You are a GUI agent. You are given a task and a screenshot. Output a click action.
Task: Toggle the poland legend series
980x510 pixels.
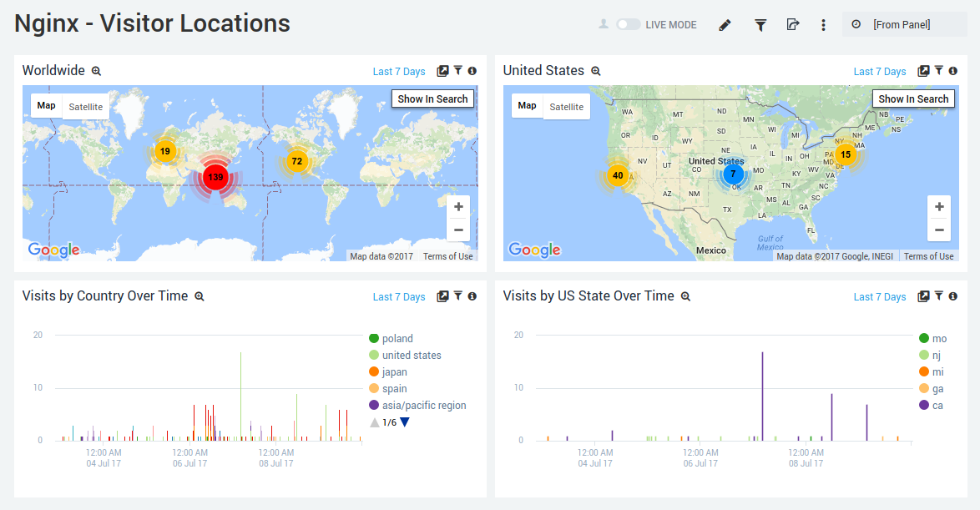(391, 338)
